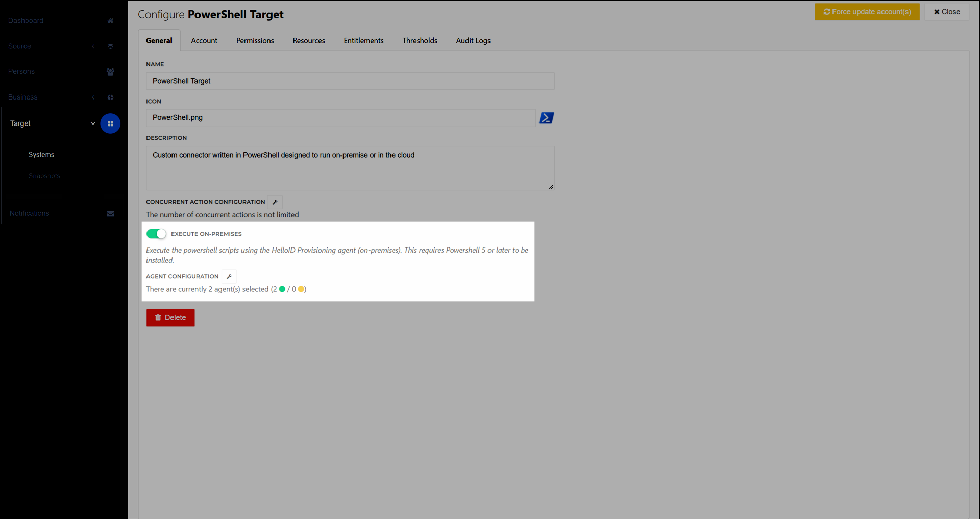
Task: Click the 'Configure PowerShell Target' heading
Action: coord(211,14)
